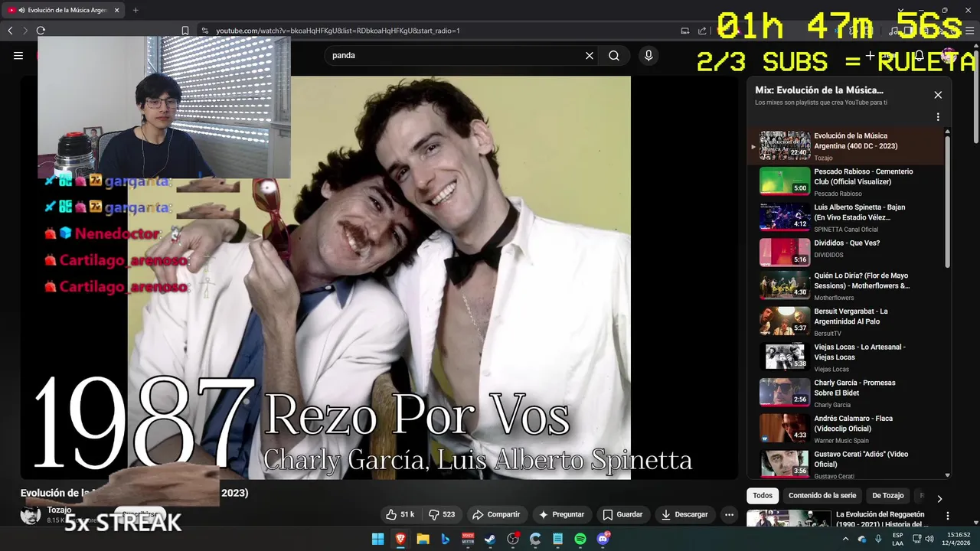Open Discord from the taskbar
980x551 pixels.
[x=603, y=540]
